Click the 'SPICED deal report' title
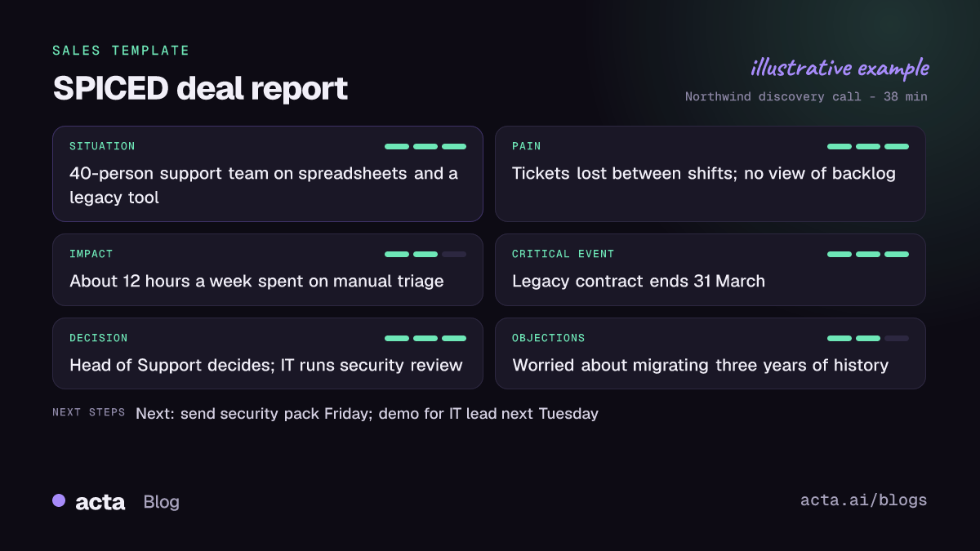The image size is (980, 551). (200, 88)
